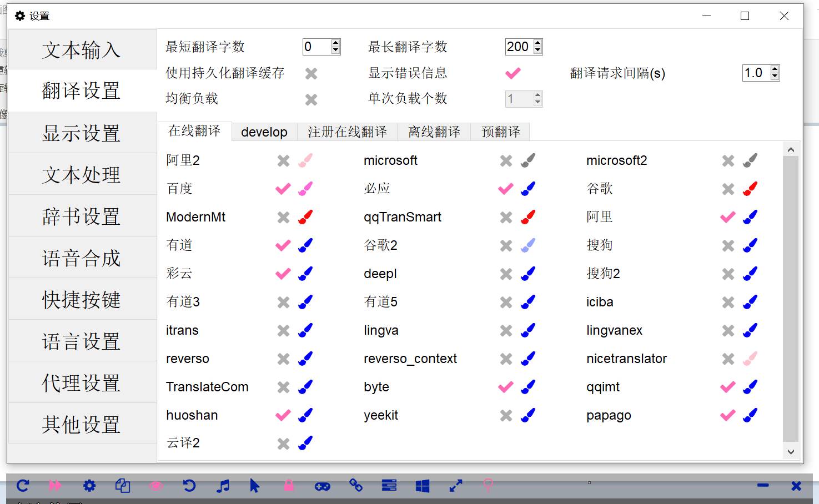Click the retranslate refresh icon in bottom toolbar

pyautogui.click(x=23, y=486)
